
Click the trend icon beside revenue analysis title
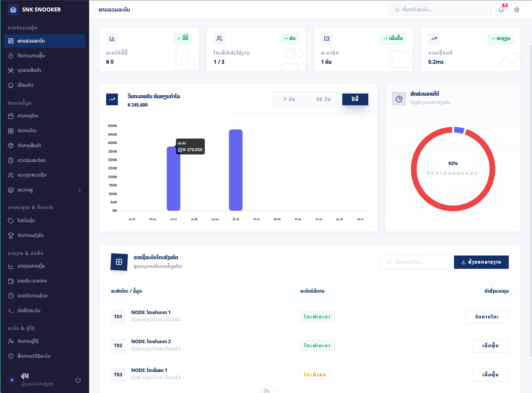click(x=112, y=99)
